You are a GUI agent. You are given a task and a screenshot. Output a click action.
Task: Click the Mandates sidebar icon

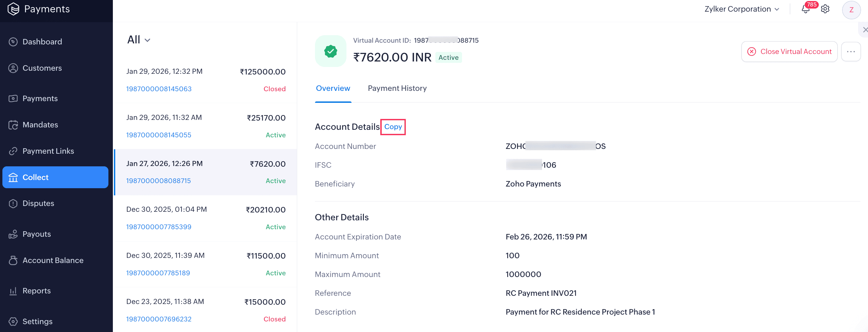tap(13, 125)
